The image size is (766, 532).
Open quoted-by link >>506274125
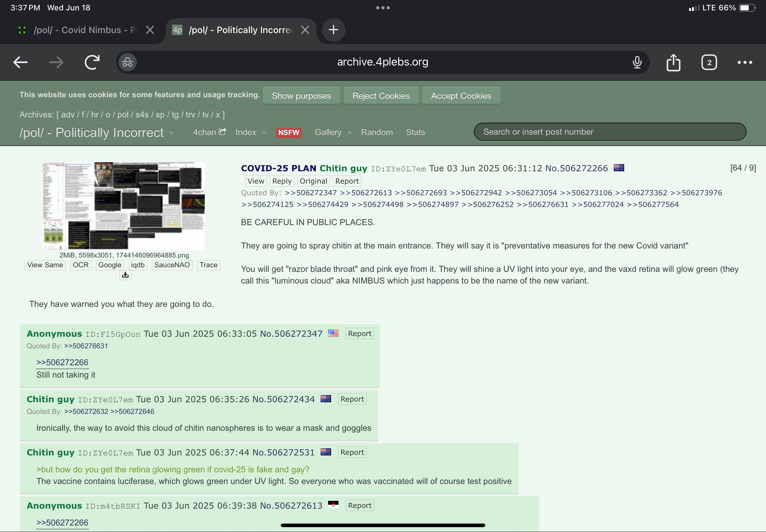267,204
